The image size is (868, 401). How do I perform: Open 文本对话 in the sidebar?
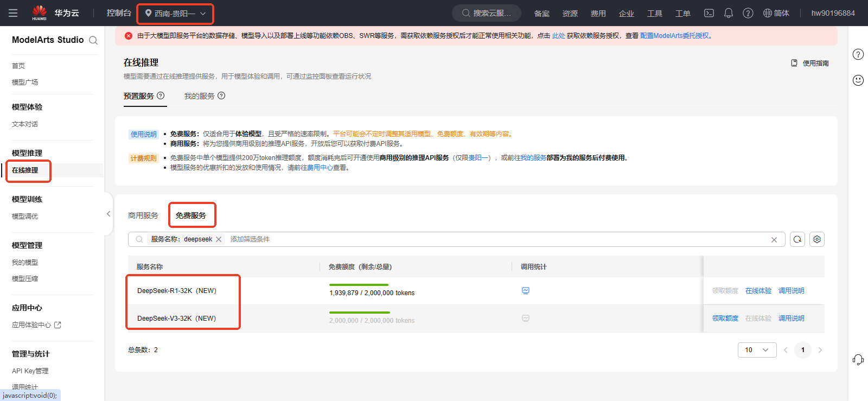click(25, 124)
